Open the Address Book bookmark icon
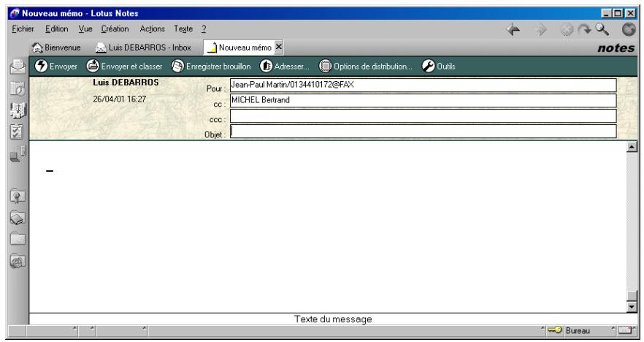This screenshot has height=342, width=644. (18, 110)
